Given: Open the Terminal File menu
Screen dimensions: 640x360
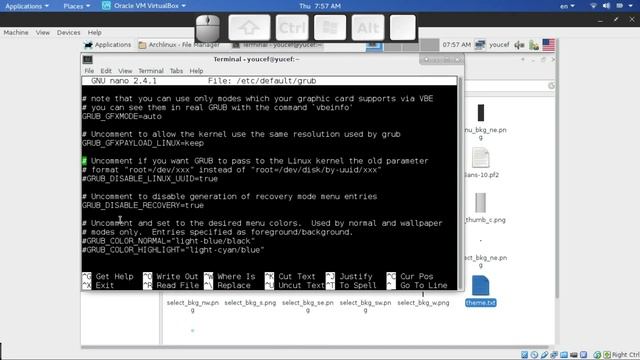Looking at the screenshot, I should click(89, 71).
